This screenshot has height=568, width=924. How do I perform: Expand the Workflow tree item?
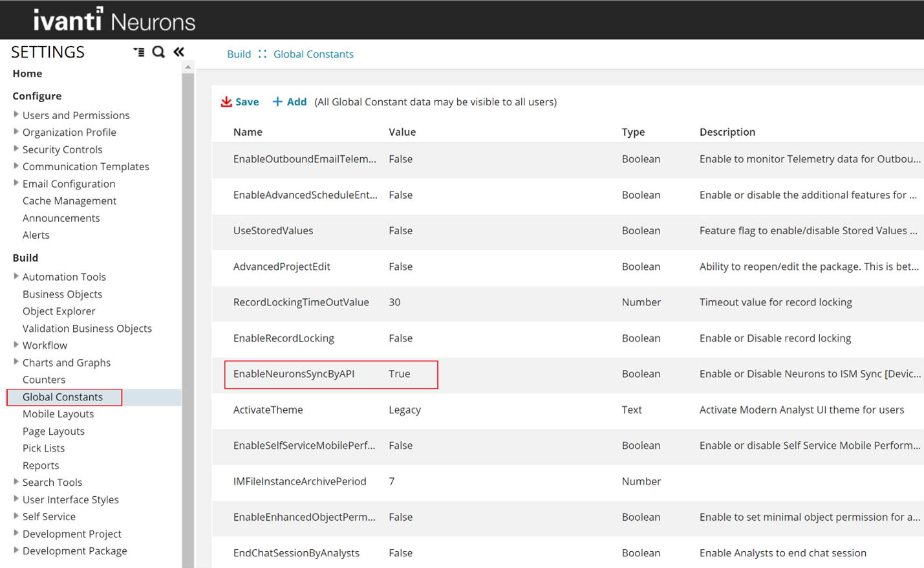click(x=16, y=345)
